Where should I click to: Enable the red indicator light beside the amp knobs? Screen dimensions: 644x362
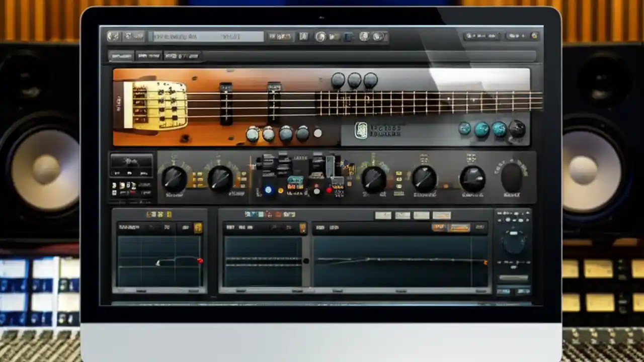329,190
